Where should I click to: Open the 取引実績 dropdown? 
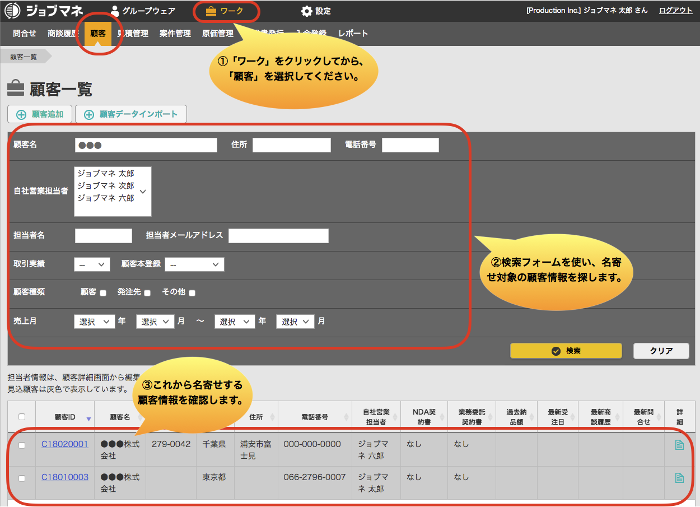[92, 265]
